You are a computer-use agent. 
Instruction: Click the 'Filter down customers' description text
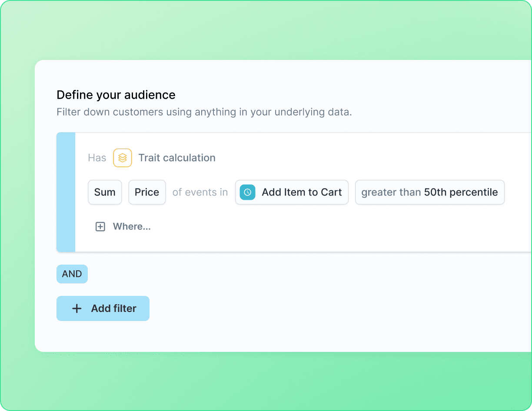pos(204,112)
